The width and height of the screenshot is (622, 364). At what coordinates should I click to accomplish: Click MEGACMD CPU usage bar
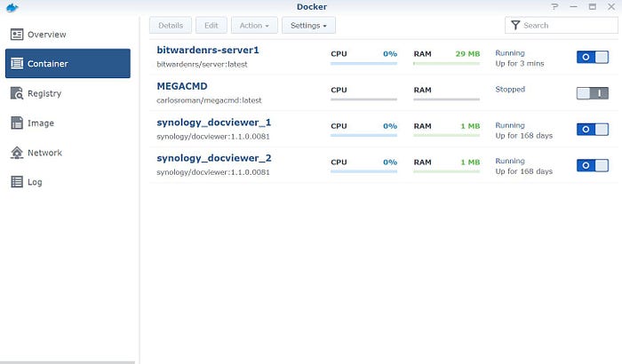tap(363, 99)
